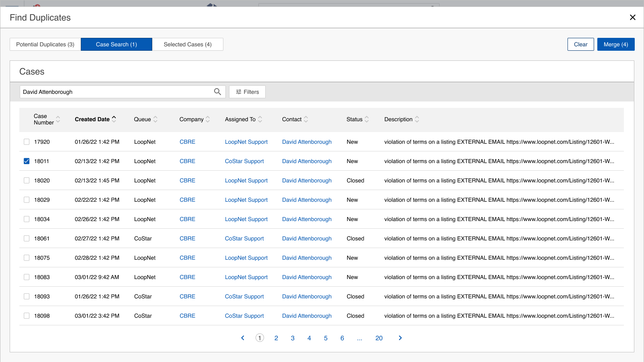Sort cases by Company column

(x=208, y=119)
